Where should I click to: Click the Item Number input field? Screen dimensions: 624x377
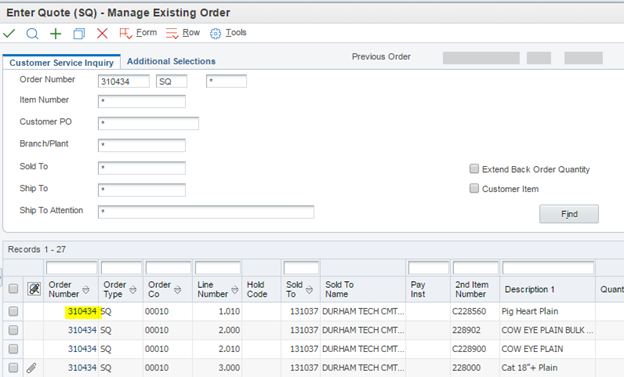(x=142, y=101)
